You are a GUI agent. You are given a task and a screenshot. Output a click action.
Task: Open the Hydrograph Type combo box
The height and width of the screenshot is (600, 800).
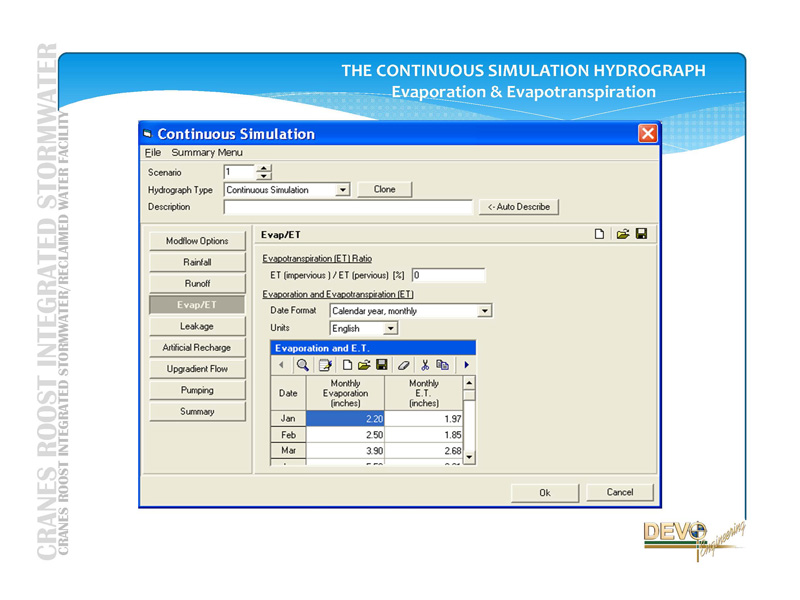[x=342, y=189]
